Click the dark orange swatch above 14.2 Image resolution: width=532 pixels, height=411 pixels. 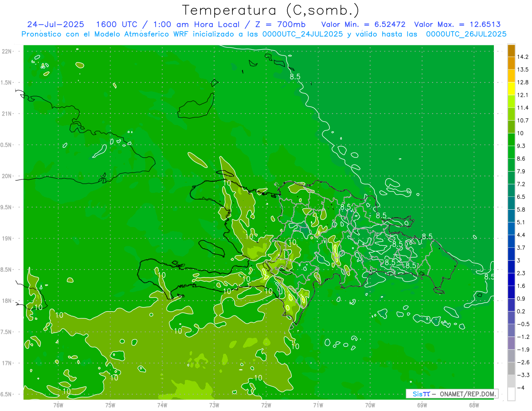click(512, 51)
